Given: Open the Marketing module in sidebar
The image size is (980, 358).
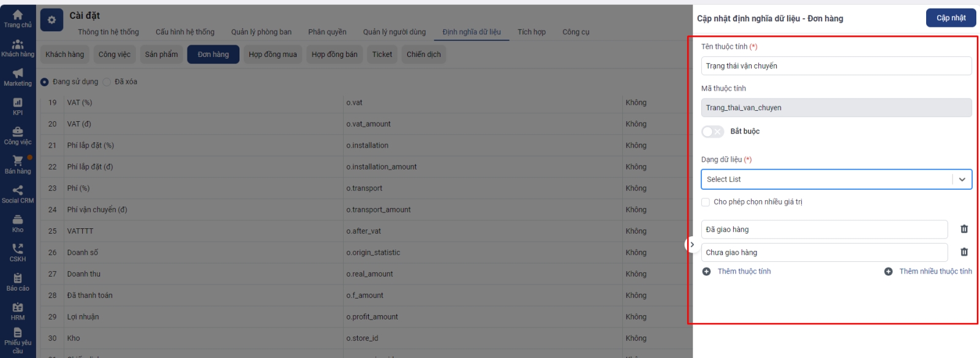Looking at the screenshot, I should pos(18,77).
